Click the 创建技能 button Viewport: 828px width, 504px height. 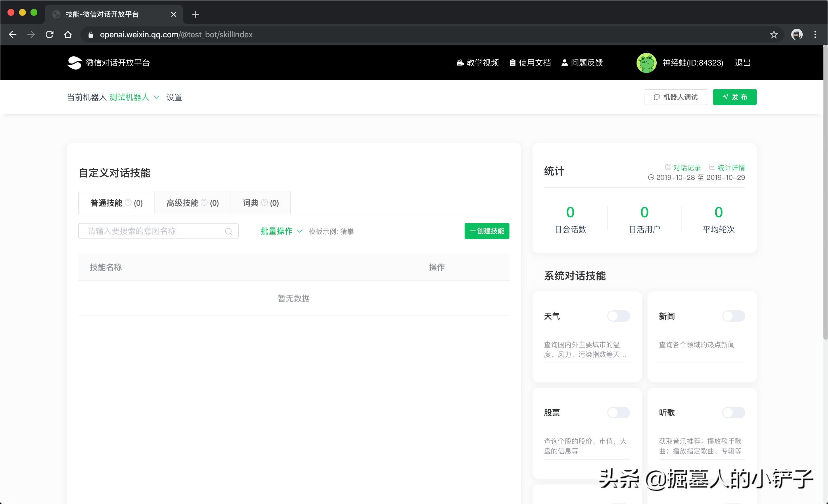486,231
